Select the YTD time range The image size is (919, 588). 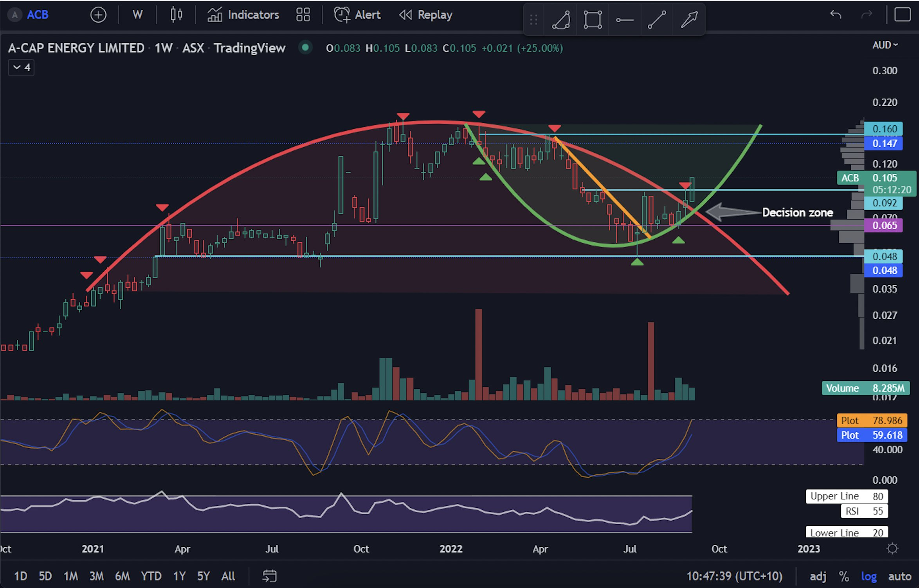pyautogui.click(x=151, y=576)
